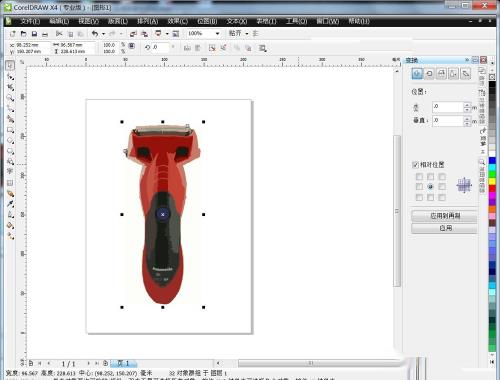Check the bottom-right anchor point box
500x380 pixels.
tap(442, 197)
